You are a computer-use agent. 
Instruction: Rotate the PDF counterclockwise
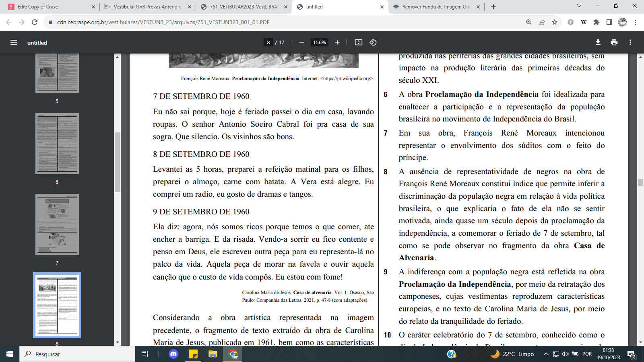373,42
